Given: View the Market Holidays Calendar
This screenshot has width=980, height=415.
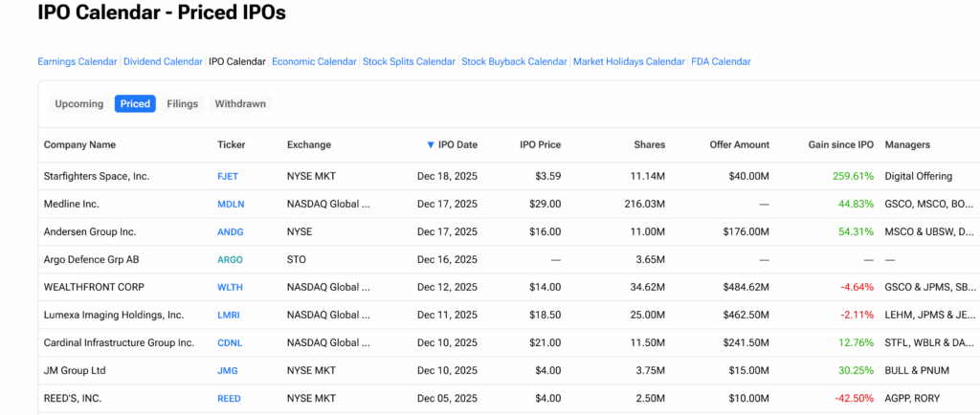Looking at the screenshot, I should tap(629, 61).
